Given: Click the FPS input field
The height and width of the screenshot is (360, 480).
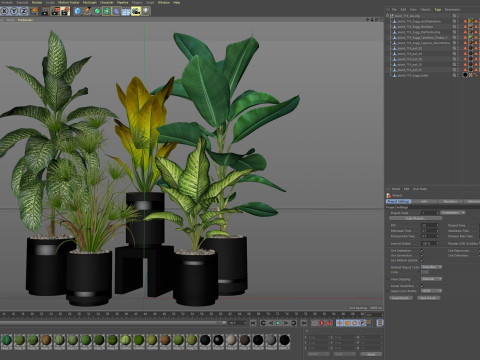Looking at the screenshot, I should point(430,225).
